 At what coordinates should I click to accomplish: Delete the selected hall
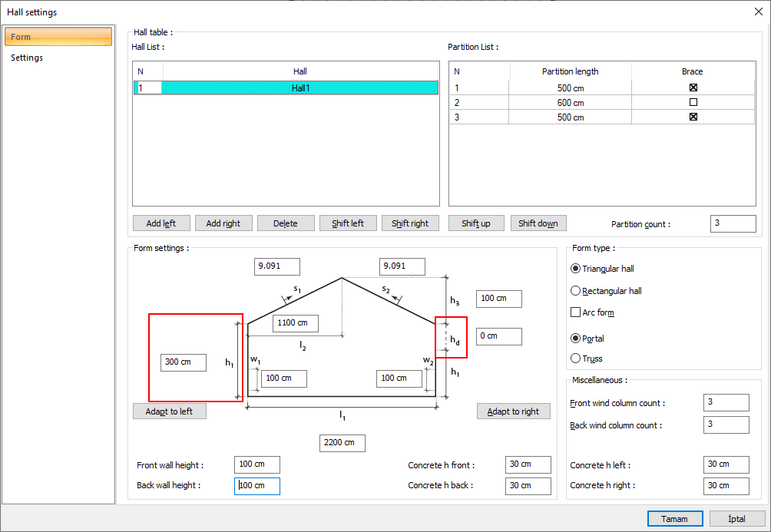[285, 223]
